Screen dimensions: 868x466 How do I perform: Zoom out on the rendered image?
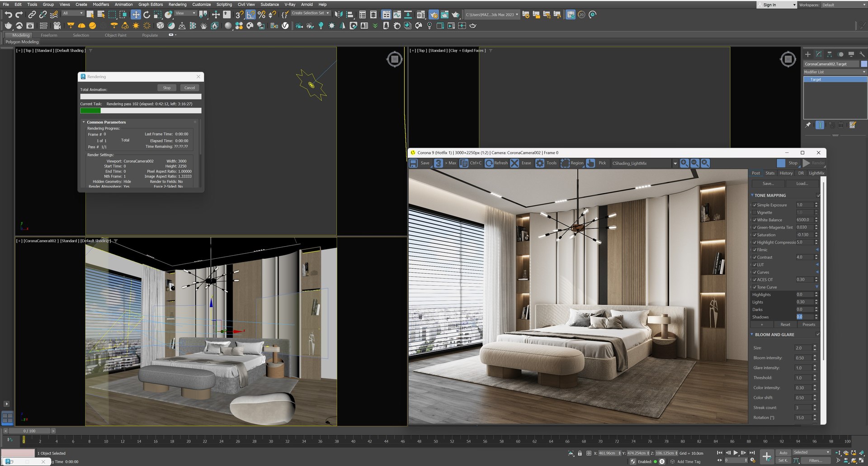coord(695,163)
